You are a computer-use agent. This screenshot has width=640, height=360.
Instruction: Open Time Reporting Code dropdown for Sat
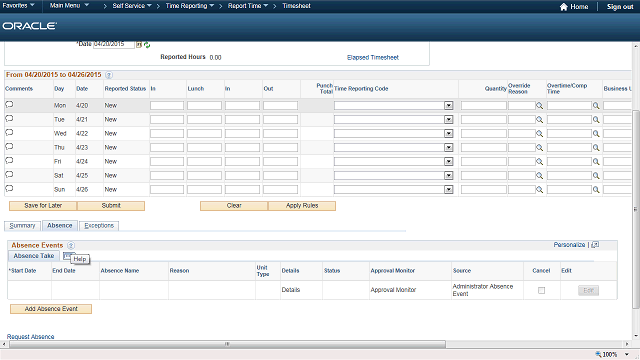click(449, 175)
